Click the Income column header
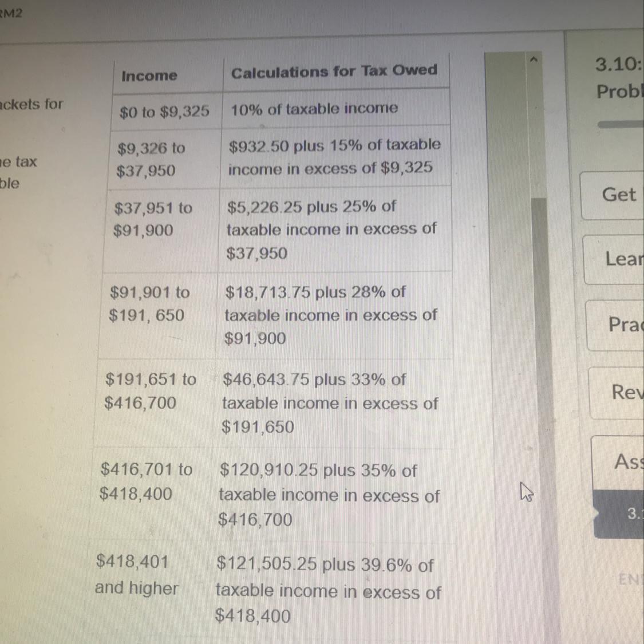Screen dimensions: 644x644 click(x=149, y=76)
